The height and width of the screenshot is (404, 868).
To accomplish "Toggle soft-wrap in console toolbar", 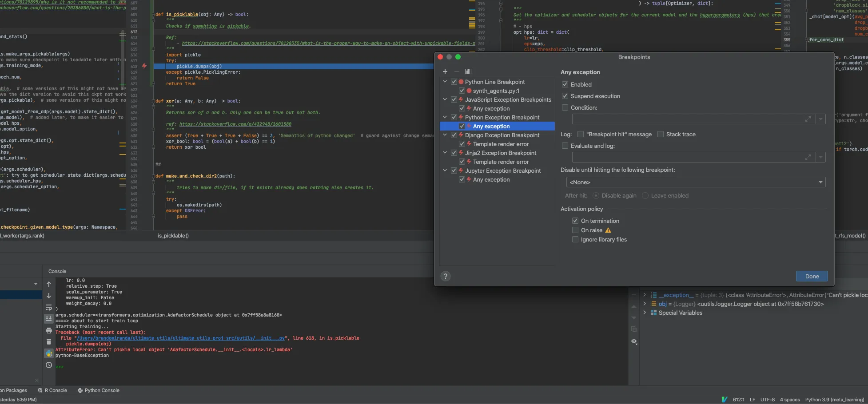I will click(49, 307).
